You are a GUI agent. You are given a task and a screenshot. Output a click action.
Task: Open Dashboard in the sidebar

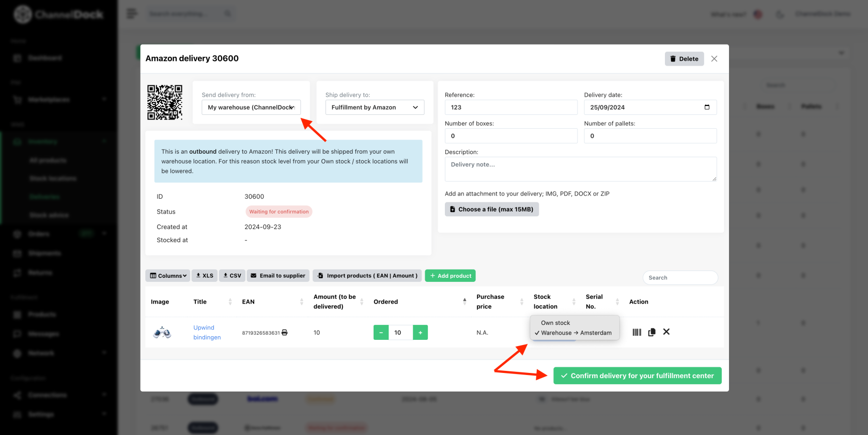pyautogui.click(x=45, y=58)
